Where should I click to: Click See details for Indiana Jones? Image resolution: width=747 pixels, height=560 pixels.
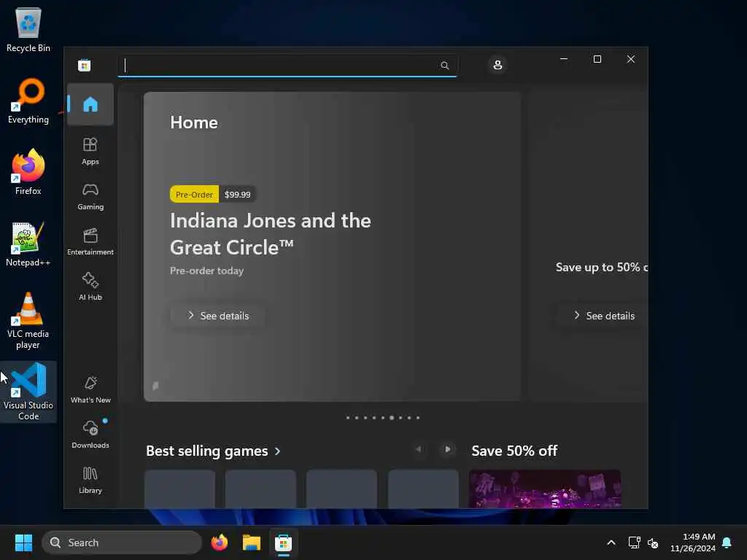point(217,316)
